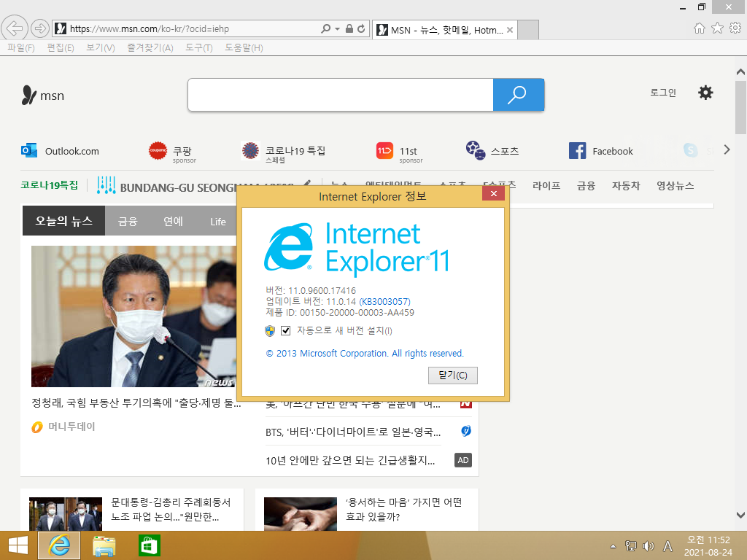Open IE Tools gear icon

click(x=735, y=28)
